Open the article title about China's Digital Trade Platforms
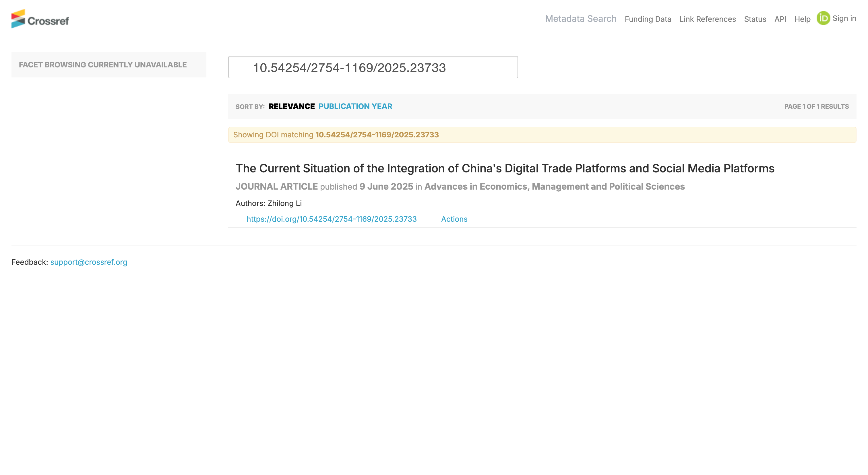This screenshot has height=475, width=868. 505,168
